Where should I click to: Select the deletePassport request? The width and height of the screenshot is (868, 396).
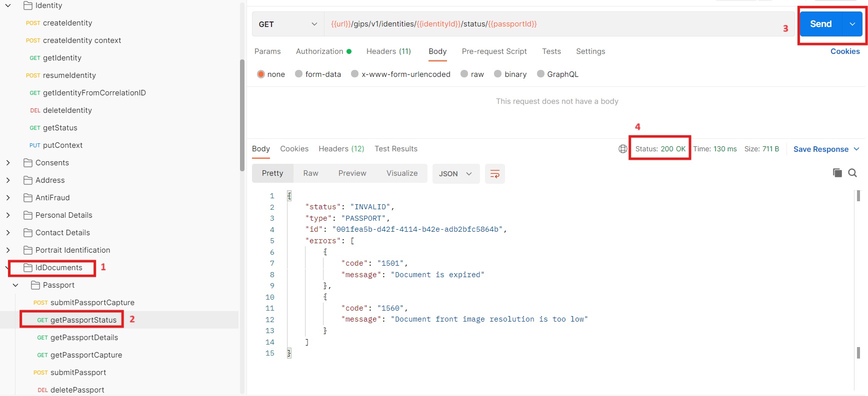pyautogui.click(x=70, y=390)
